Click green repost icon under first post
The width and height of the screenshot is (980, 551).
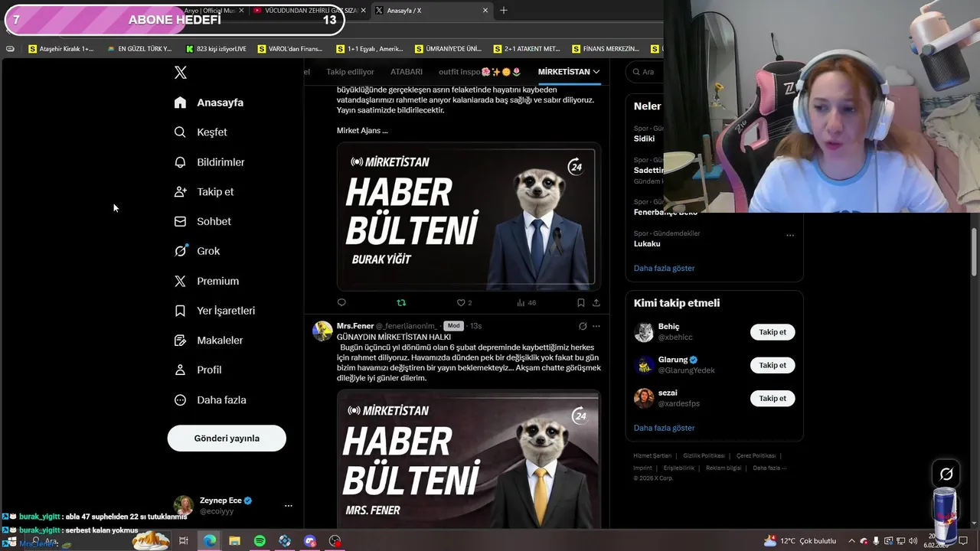tap(401, 303)
